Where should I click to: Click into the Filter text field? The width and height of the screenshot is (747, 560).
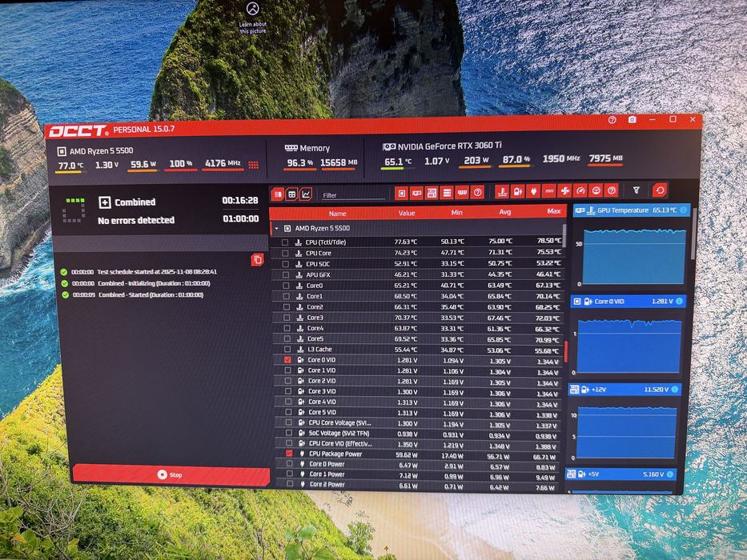coord(354,194)
